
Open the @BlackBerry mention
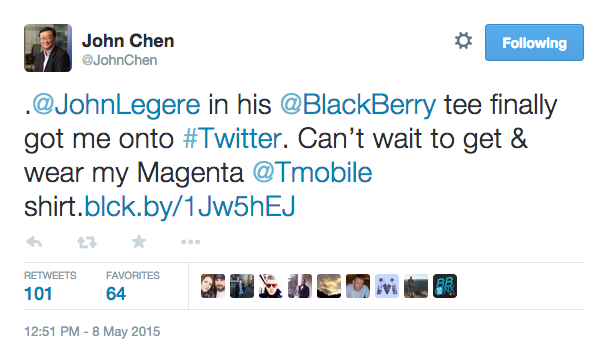pyautogui.click(x=358, y=105)
